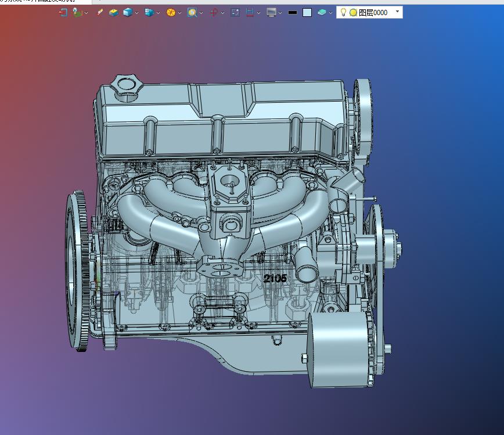Screen dimensions: 504x435
Task: Toggle the yellow circle layer status icon
Action: [353, 12]
